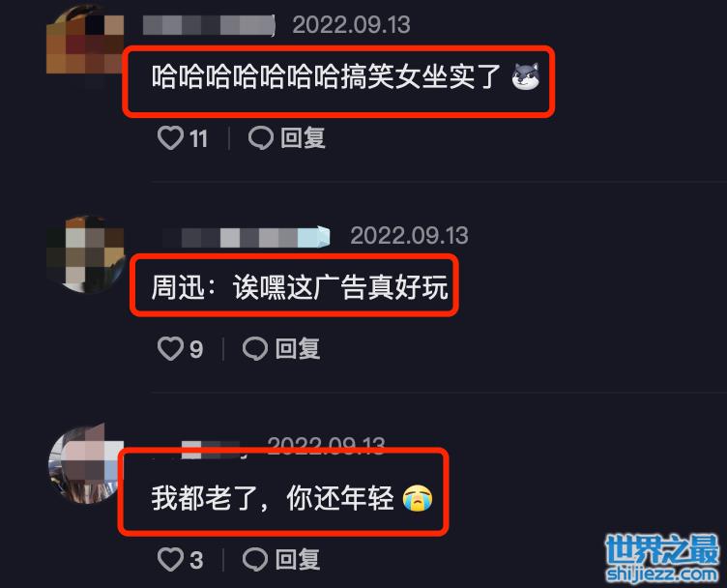Like the comment with 3 likes
Screen dimensions: 727x588
point(170,559)
